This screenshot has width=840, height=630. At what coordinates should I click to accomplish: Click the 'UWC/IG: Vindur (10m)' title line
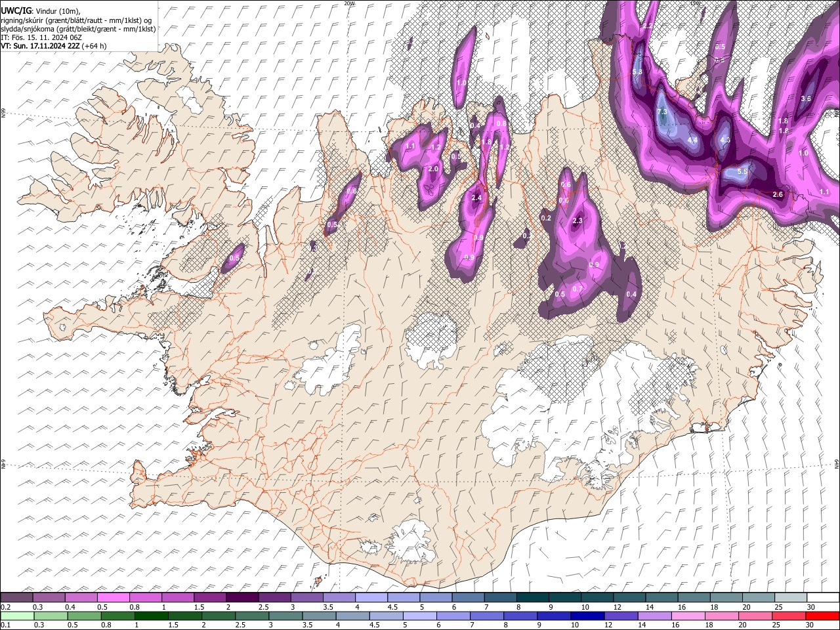pos(41,10)
